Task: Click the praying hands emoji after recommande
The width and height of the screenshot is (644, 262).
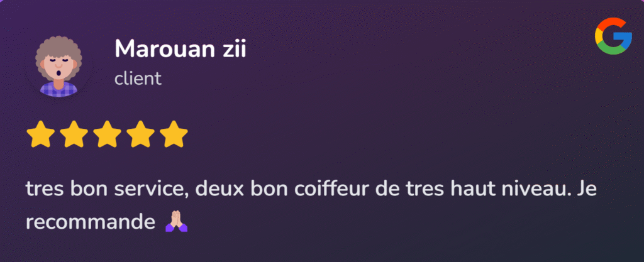Action: (x=176, y=221)
